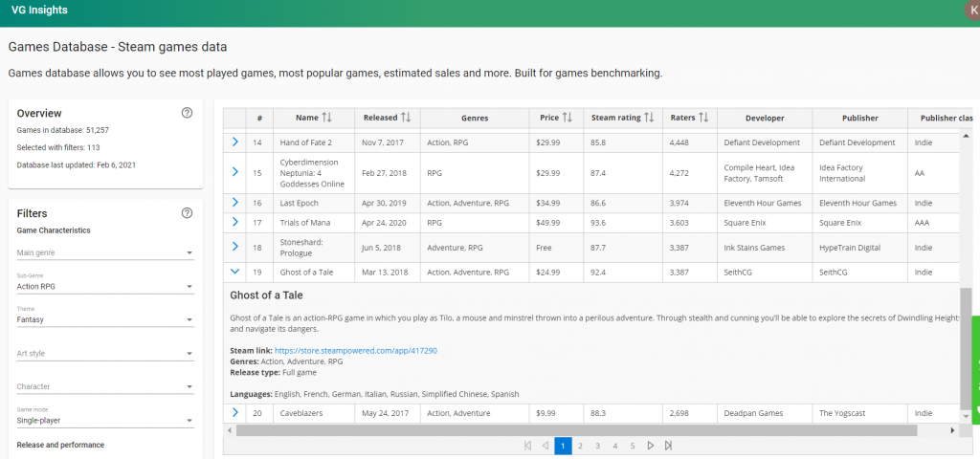The height and width of the screenshot is (459, 980).
Task: Click the table scrollbar down arrow
Action: [x=965, y=415]
